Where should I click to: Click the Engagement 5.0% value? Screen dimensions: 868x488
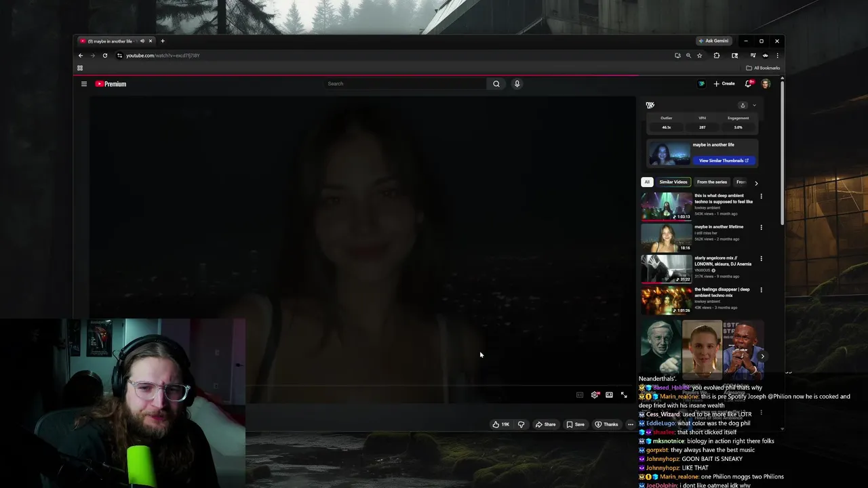[738, 127]
